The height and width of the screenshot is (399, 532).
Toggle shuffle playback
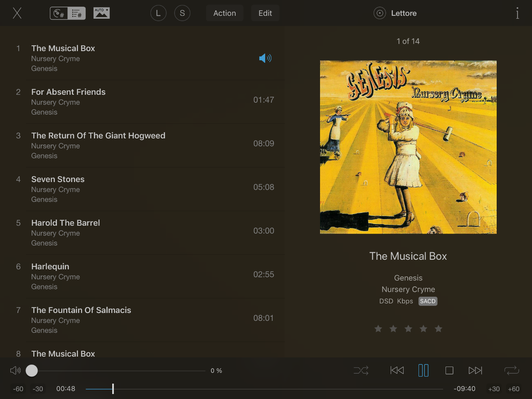pyautogui.click(x=361, y=370)
